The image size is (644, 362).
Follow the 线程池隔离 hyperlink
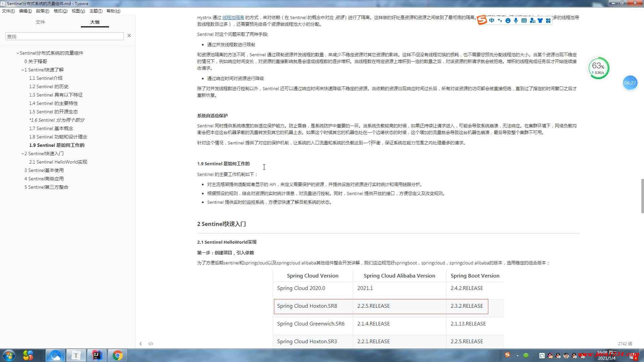pyautogui.click(x=233, y=17)
